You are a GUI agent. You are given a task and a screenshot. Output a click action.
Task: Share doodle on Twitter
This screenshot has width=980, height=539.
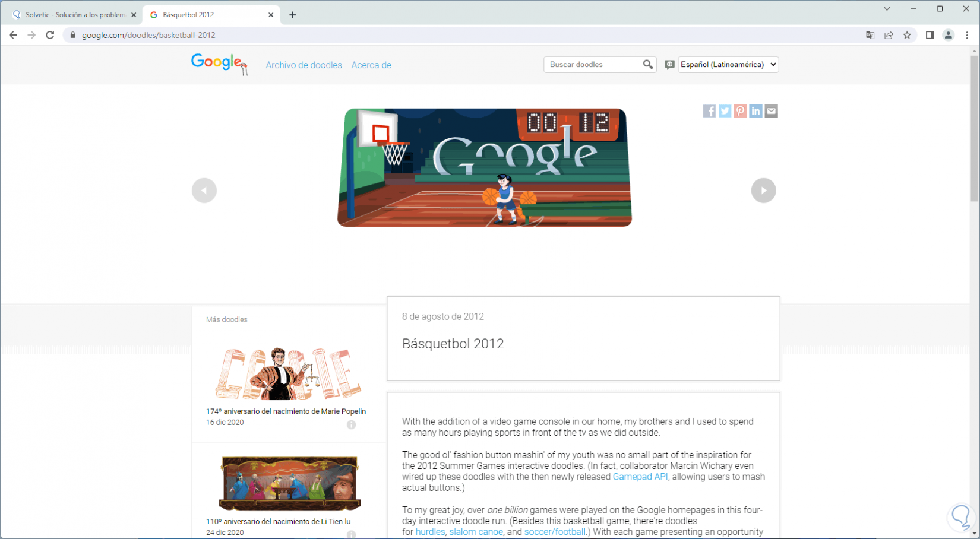point(725,111)
